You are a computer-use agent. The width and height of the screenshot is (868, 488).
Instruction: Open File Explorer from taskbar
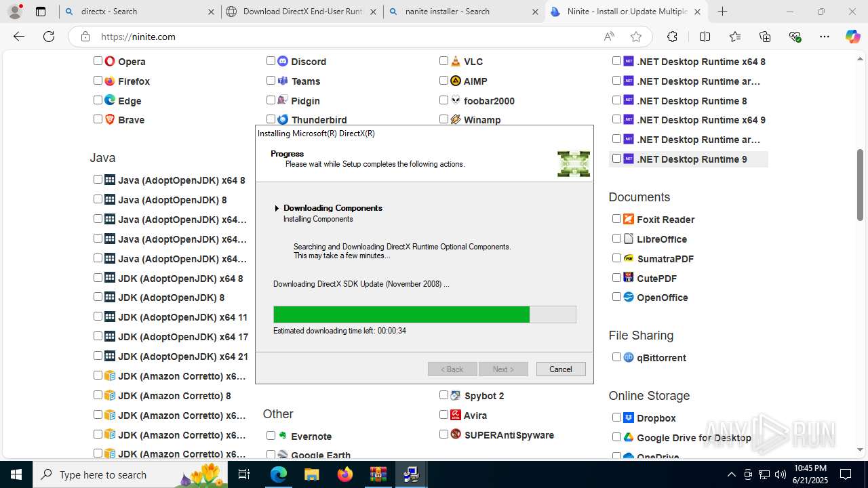coord(311,474)
